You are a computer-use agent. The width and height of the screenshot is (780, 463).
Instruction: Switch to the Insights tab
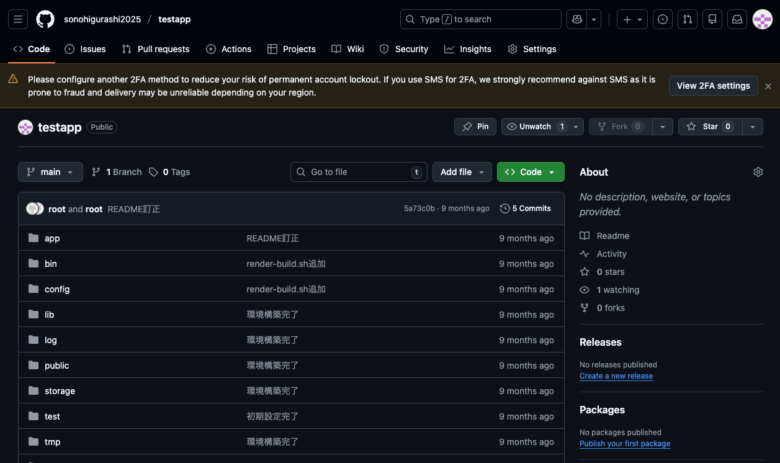point(468,49)
